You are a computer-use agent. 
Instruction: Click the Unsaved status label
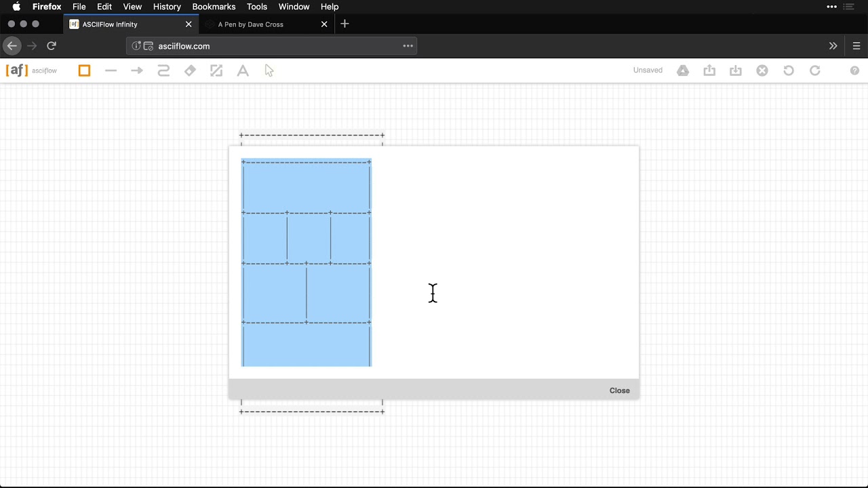pos(648,70)
